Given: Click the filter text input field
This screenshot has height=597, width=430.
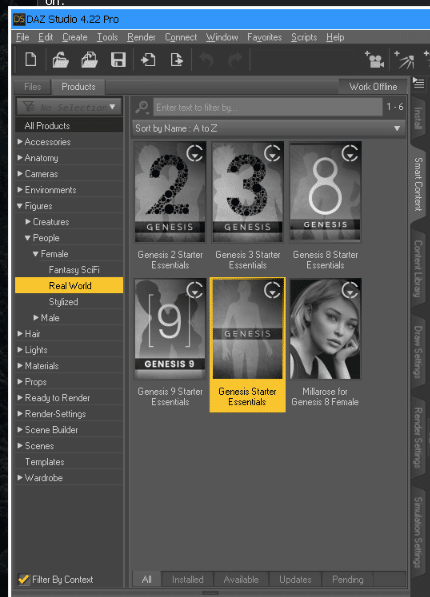Looking at the screenshot, I should (x=268, y=107).
